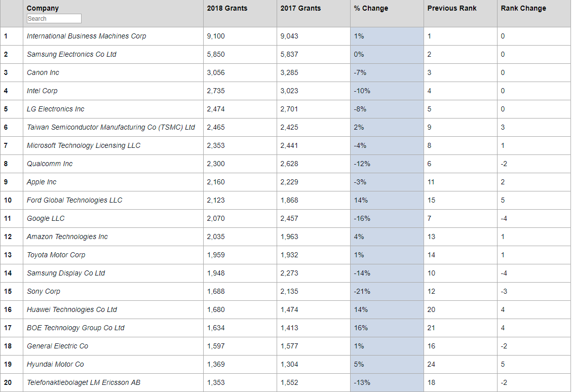Click General Electric Co

point(58,346)
